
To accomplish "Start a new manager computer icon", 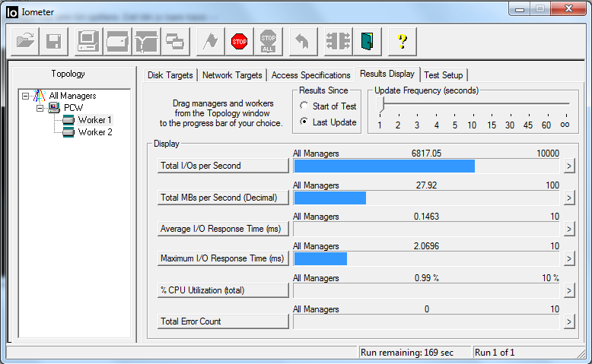I will coord(88,41).
